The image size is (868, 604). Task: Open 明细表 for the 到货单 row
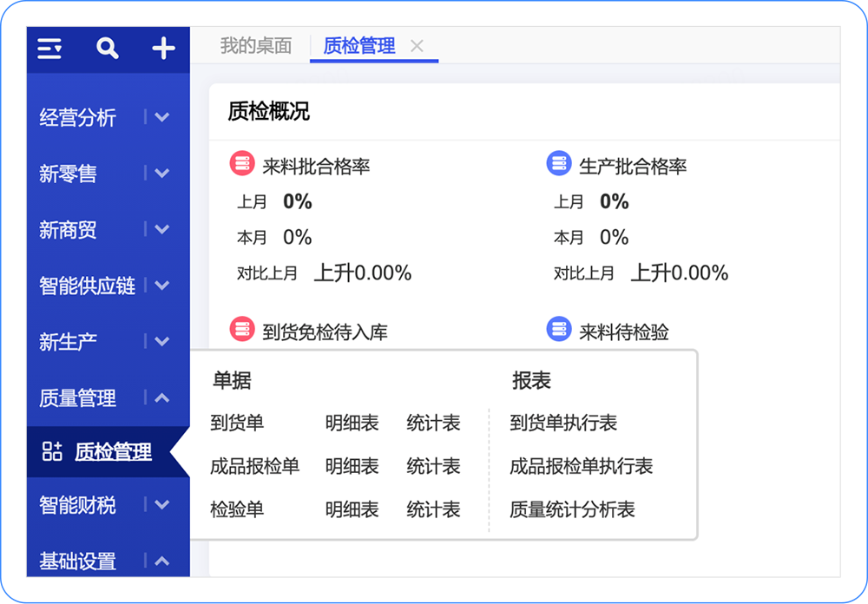pos(352,423)
